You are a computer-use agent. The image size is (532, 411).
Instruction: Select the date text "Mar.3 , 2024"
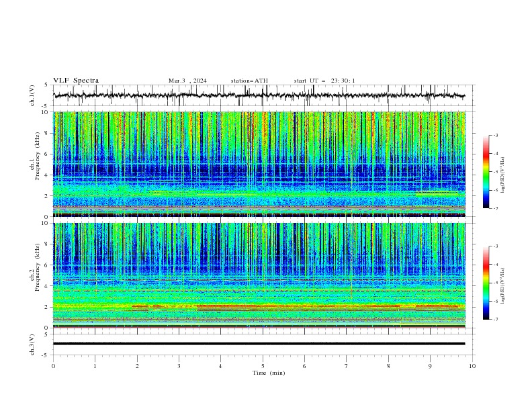(187, 81)
